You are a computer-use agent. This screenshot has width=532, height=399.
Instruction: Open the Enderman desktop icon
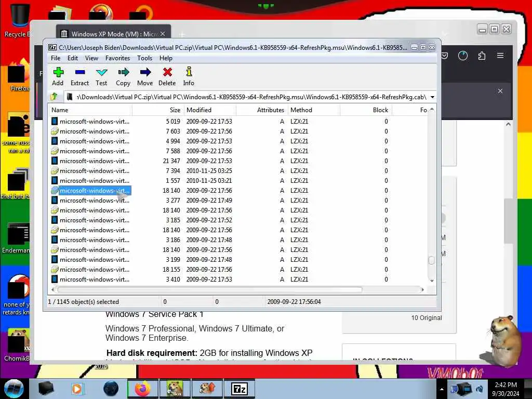click(x=16, y=237)
